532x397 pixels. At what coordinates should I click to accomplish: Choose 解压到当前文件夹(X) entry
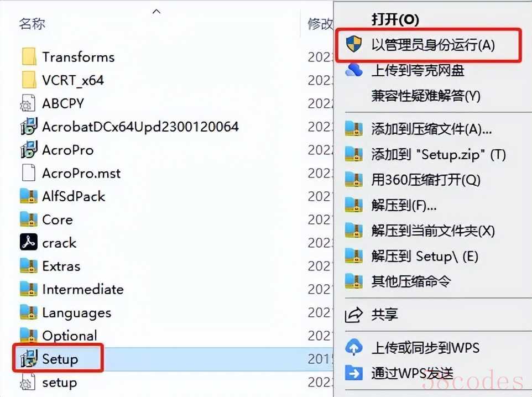(x=433, y=231)
